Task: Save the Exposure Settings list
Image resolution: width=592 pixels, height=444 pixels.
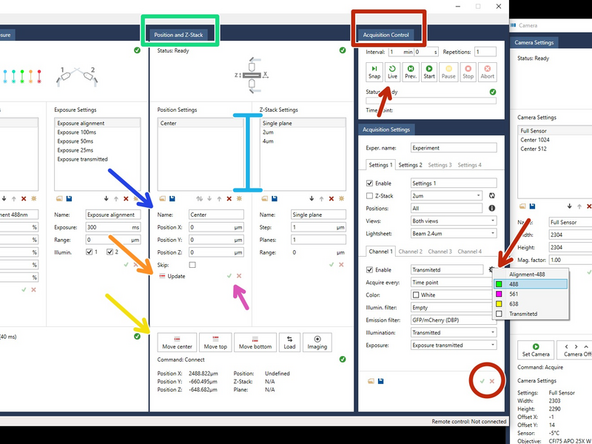Action: [69, 199]
